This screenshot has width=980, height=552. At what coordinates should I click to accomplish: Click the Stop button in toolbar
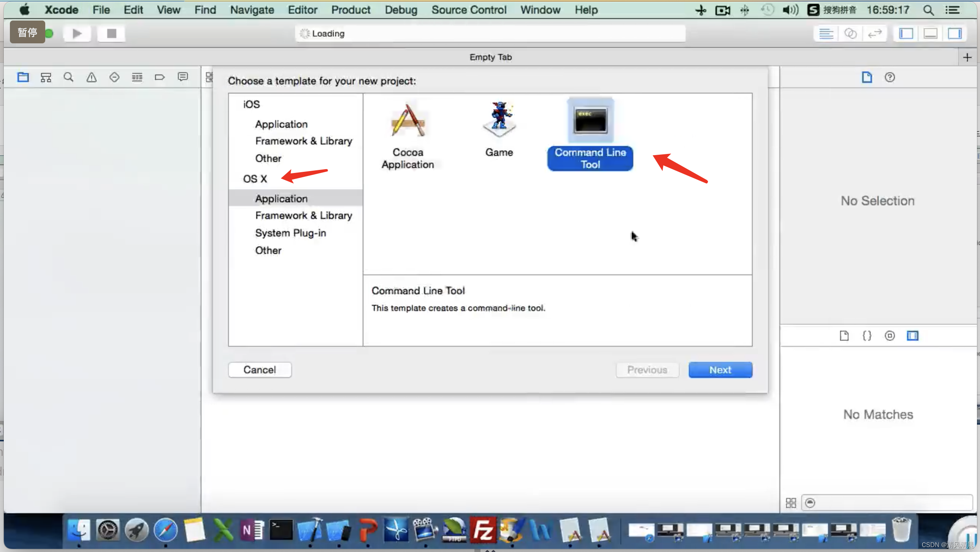pyautogui.click(x=110, y=33)
